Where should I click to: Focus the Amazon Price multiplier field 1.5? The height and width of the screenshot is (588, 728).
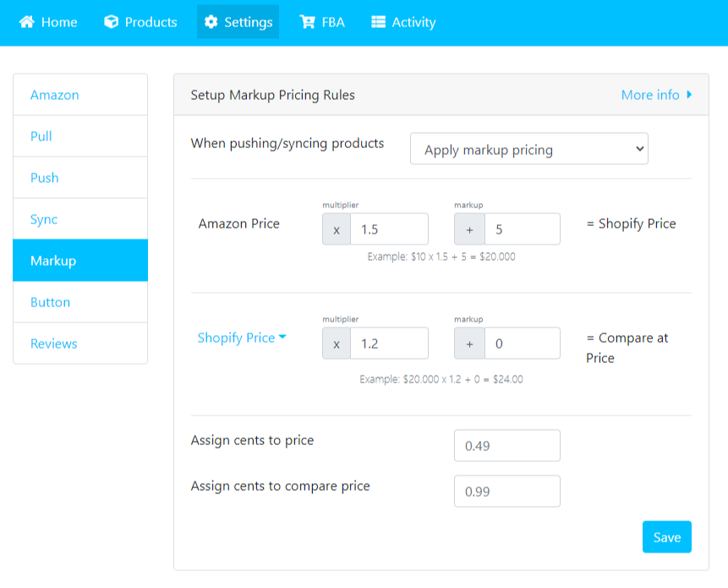click(389, 229)
